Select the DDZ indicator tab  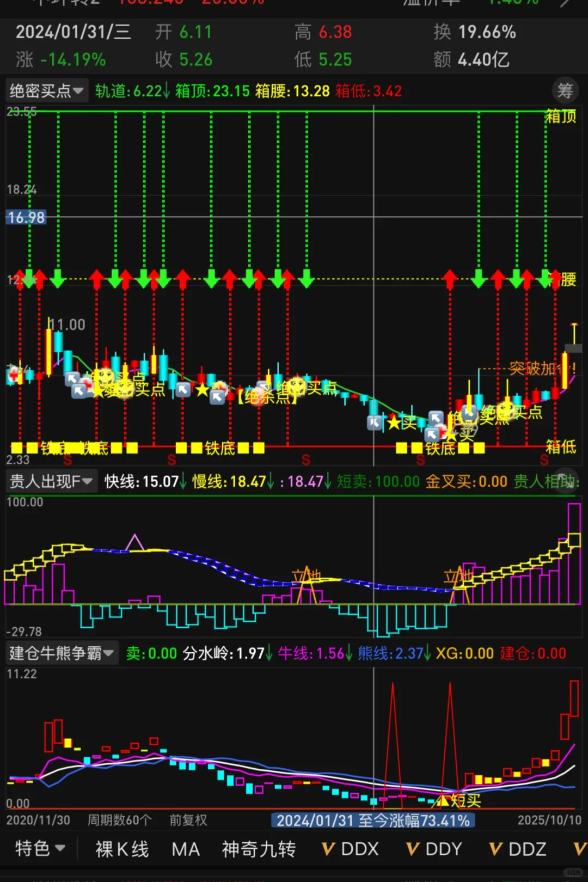pyautogui.click(x=527, y=849)
